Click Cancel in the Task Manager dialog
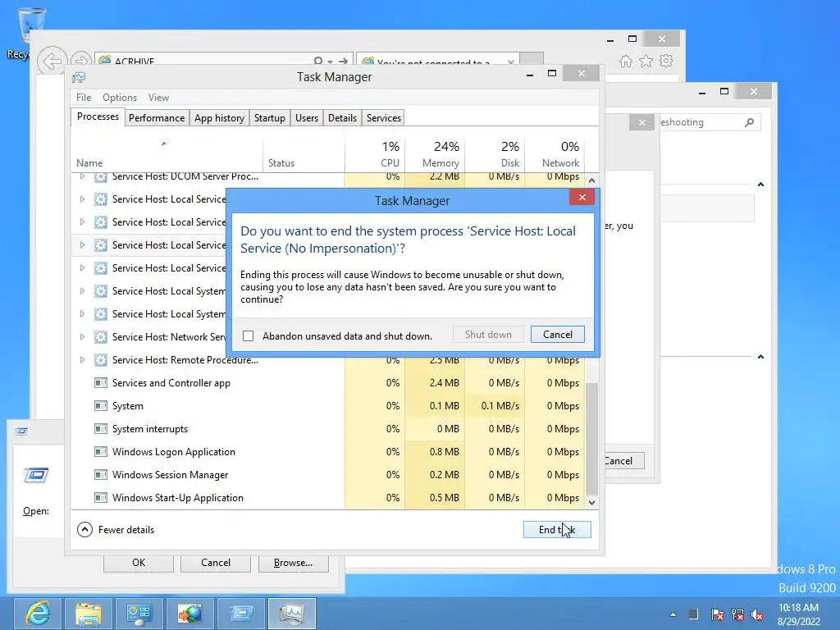Viewport: 840px width, 630px height. pyautogui.click(x=557, y=335)
